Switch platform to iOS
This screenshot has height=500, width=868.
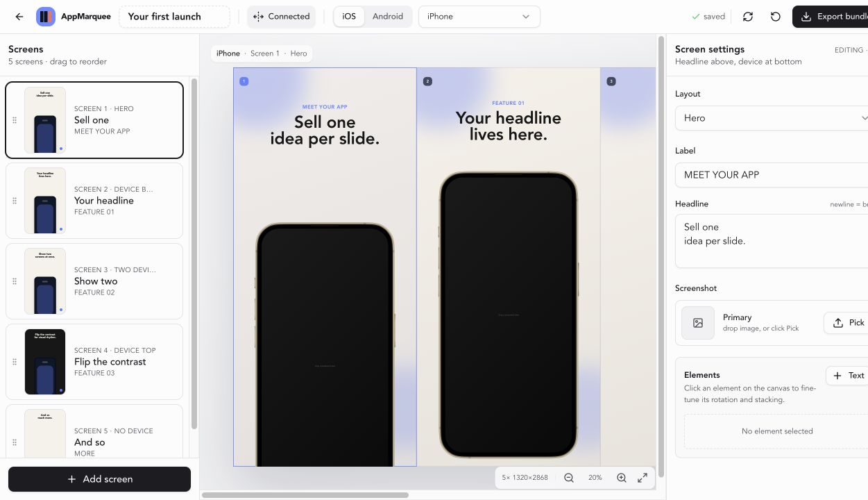click(349, 17)
